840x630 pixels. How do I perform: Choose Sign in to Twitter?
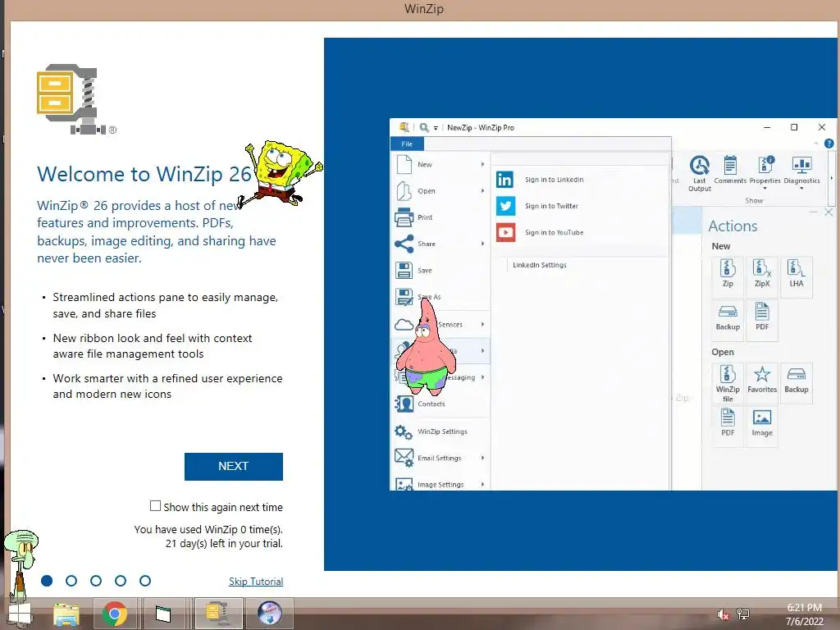551,206
